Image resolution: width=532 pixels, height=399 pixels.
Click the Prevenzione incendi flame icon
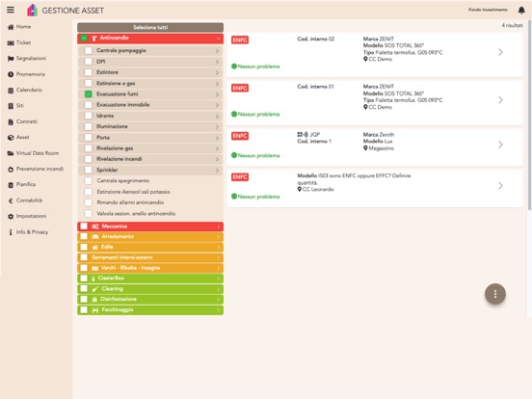11,169
